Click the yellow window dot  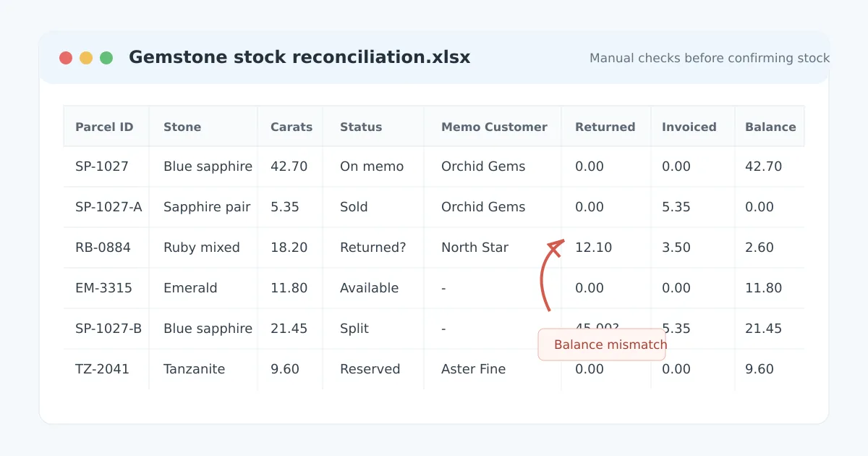click(x=86, y=58)
